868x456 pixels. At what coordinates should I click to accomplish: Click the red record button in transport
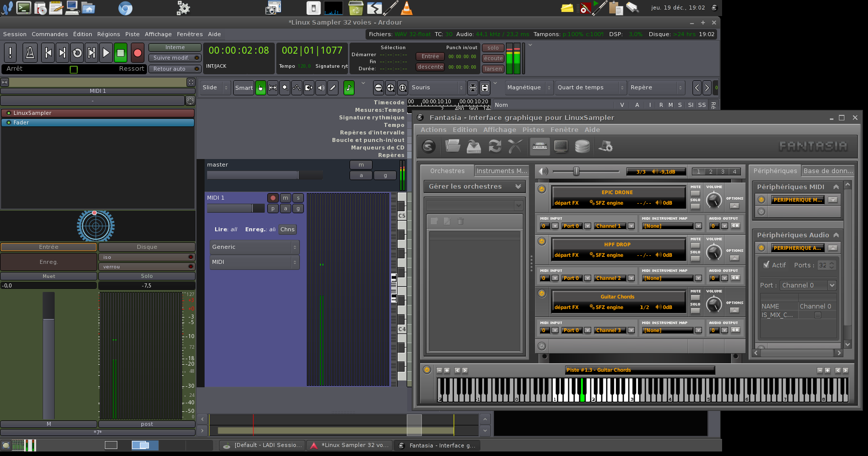137,53
